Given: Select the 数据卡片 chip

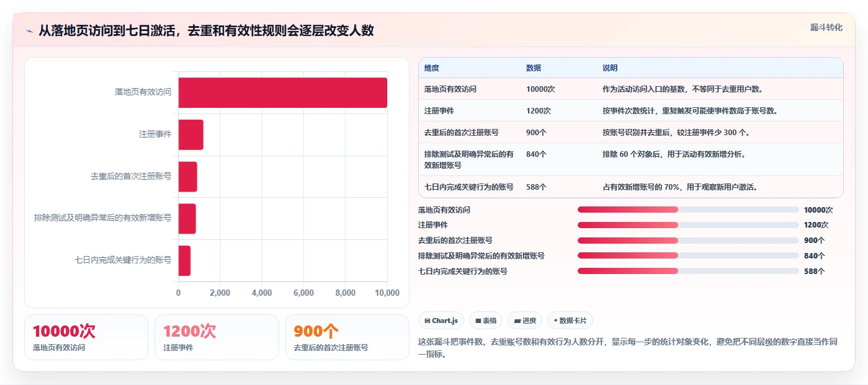Looking at the screenshot, I should coord(570,321).
